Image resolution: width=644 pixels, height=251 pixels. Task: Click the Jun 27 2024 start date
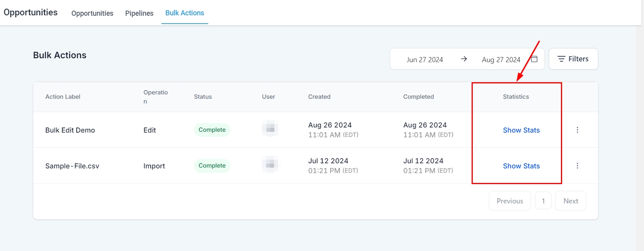[x=425, y=60]
